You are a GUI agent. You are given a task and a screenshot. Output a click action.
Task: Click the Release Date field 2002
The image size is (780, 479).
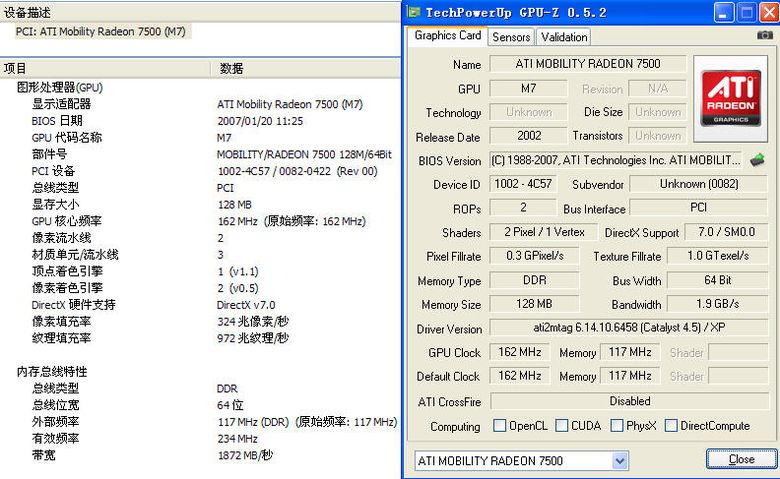[528, 136]
